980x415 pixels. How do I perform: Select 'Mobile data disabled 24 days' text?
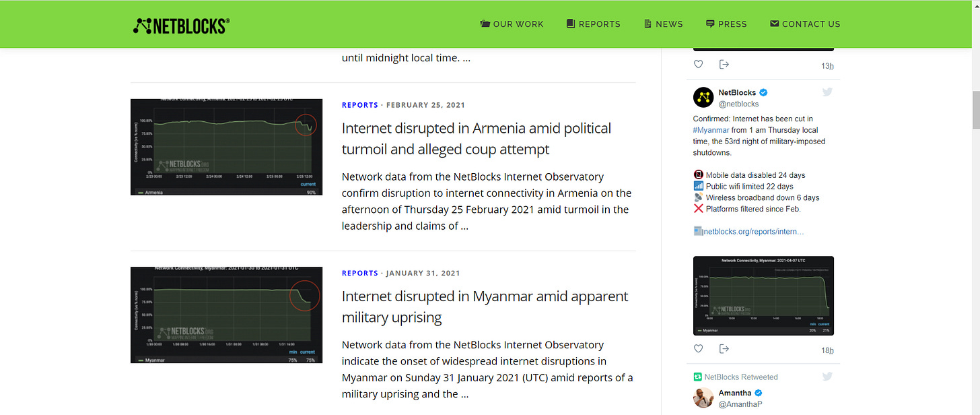coord(755,175)
